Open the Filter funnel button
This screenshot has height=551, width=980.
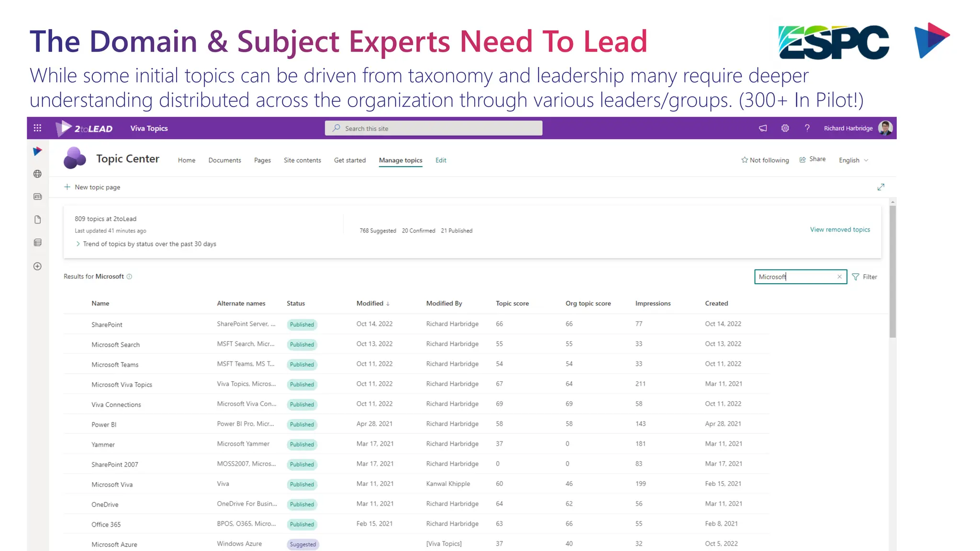tap(865, 277)
